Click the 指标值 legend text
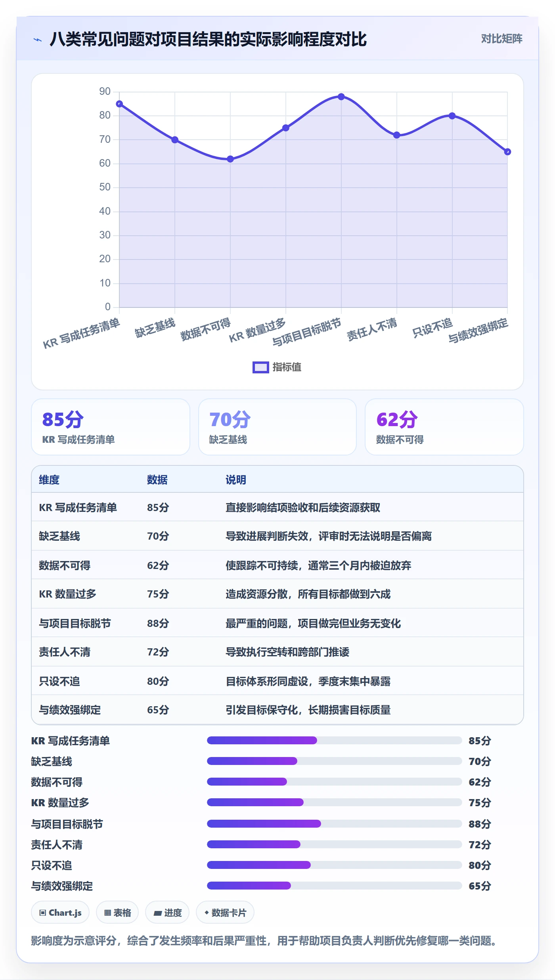Screen dimensions: 555x980 [x=287, y=367]
